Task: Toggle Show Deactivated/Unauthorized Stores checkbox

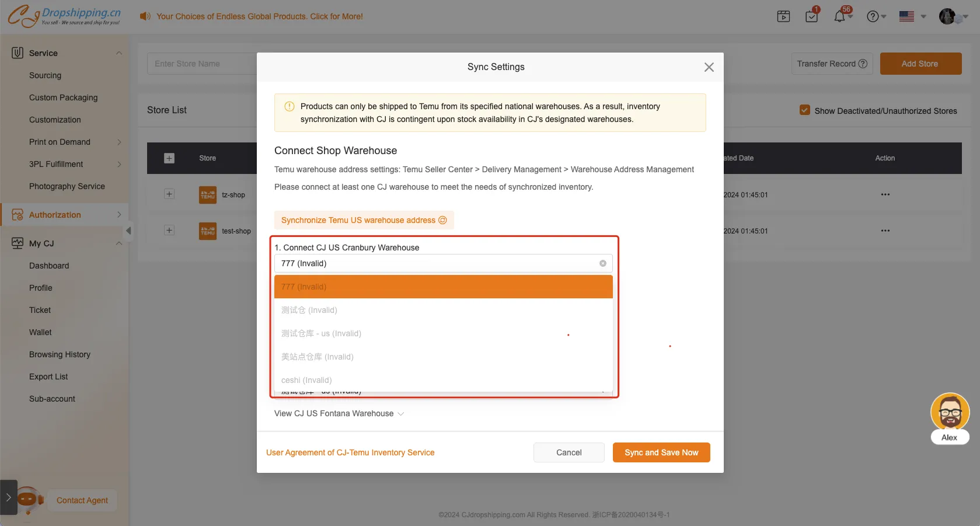Action: pyautogui.click(x=804, y=110)
